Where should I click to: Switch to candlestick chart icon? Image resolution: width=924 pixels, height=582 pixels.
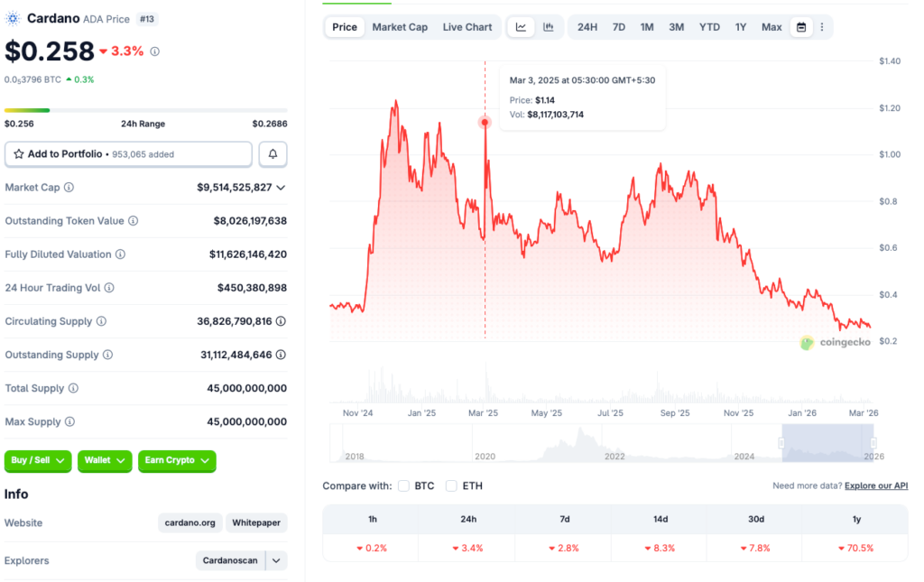tap(549, 27)
